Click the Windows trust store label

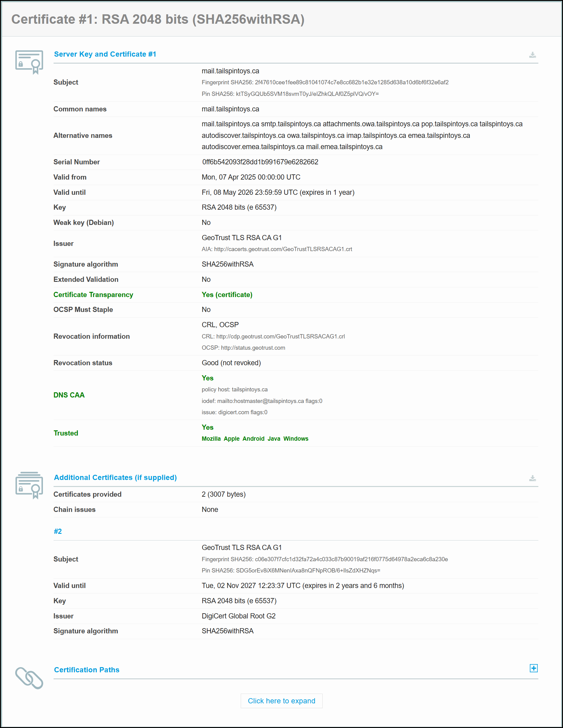click(296, 439)
